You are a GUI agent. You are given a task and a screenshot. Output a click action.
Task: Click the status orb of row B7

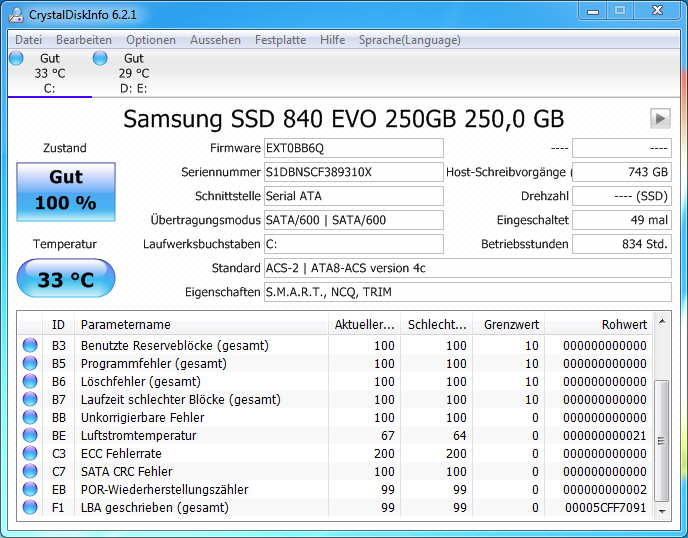[30, 399]
